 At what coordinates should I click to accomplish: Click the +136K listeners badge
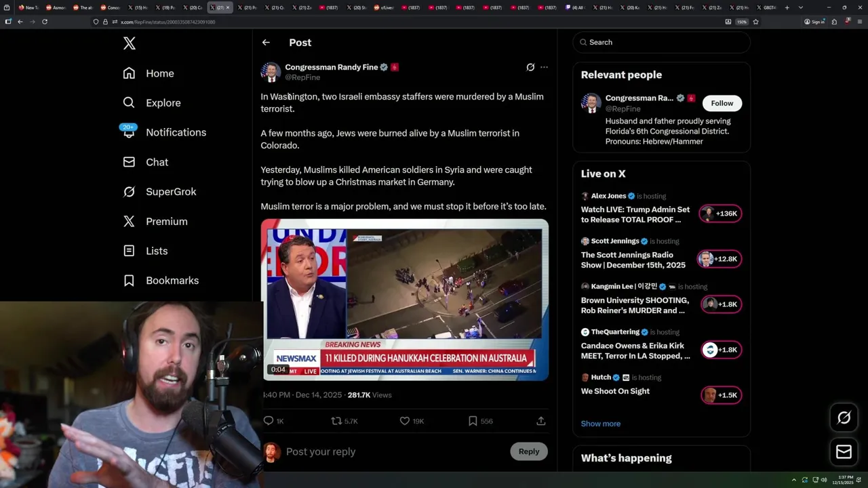(721, 213)
